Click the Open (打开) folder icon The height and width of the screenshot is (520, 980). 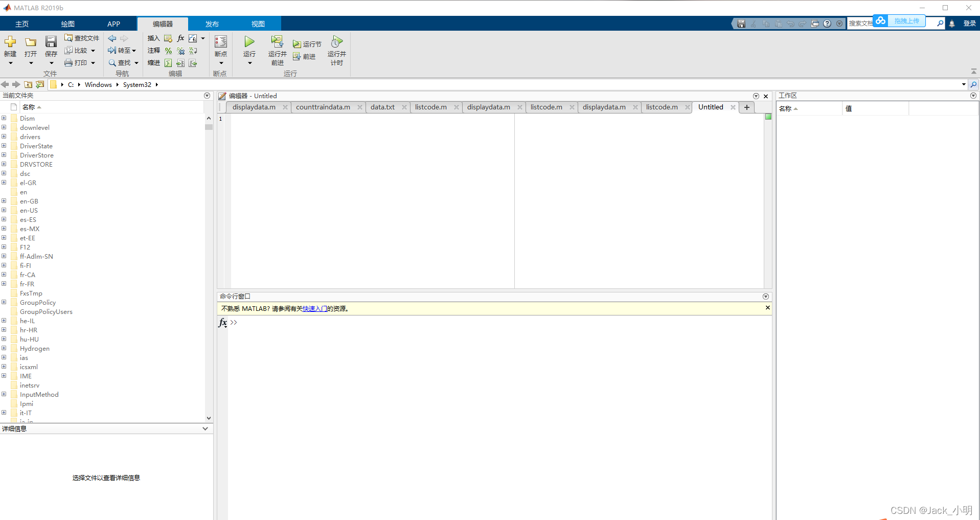tap(31, 42)
